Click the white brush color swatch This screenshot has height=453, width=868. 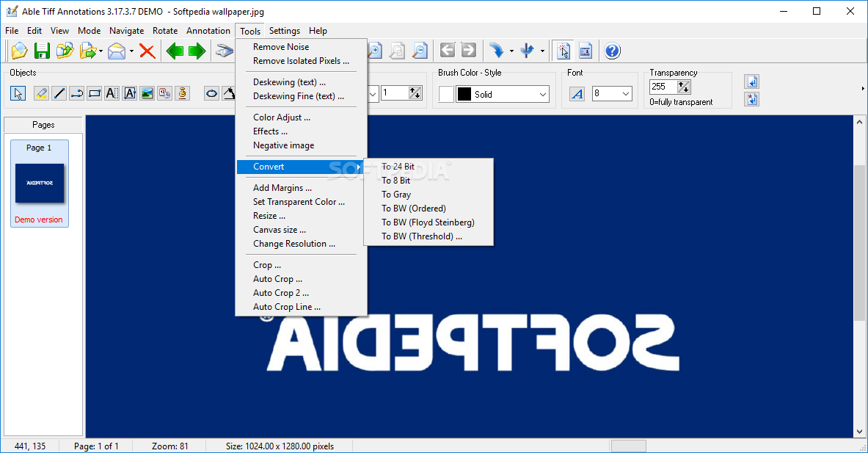point(446,95)
